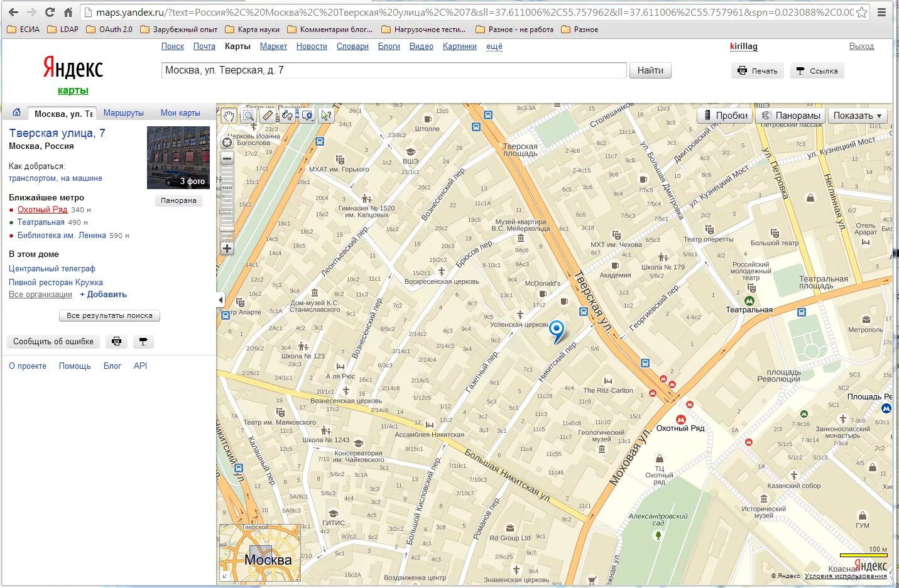Open the LDAP bookmark folder

click(63, 30)
